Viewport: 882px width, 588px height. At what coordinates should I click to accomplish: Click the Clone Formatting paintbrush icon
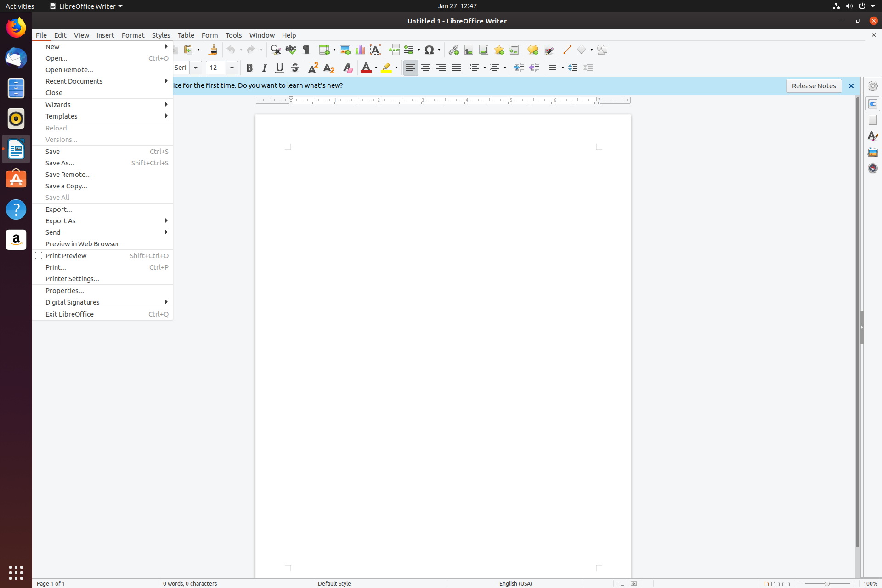point(213,50)
